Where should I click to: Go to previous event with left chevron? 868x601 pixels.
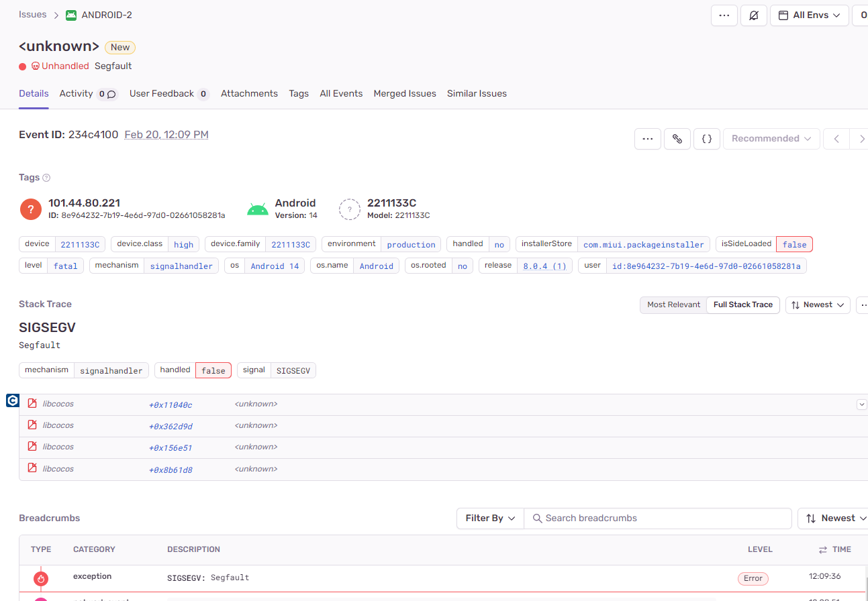(x=836, y=139)
